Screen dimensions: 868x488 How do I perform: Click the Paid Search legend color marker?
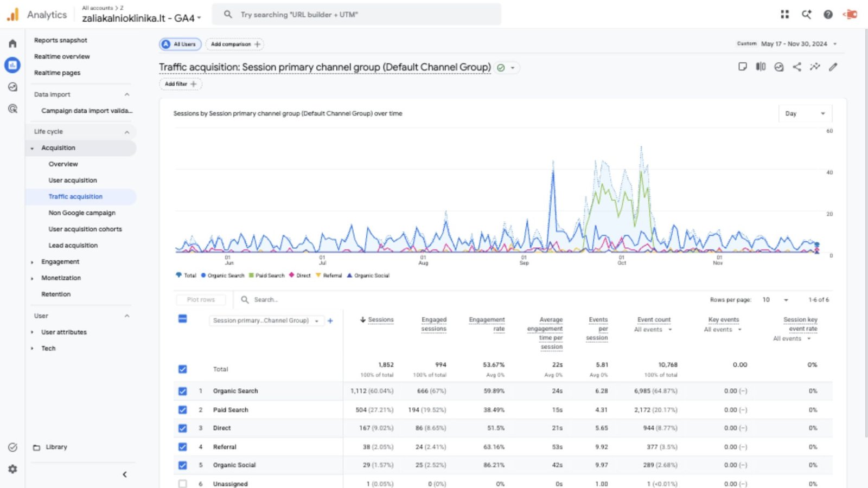pos(251,275)
